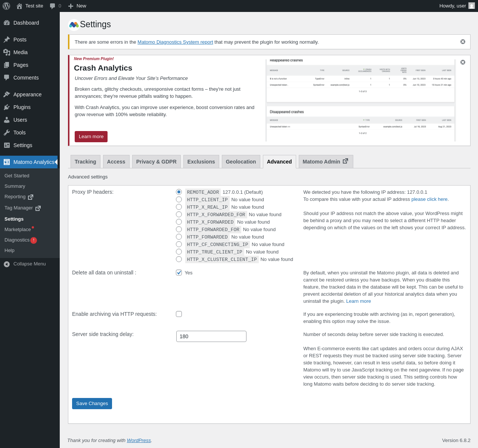This screenshot has height=448, width=478.
Task: Dismiss the Matomo diagnostics error notice
Action: point(463,42)
